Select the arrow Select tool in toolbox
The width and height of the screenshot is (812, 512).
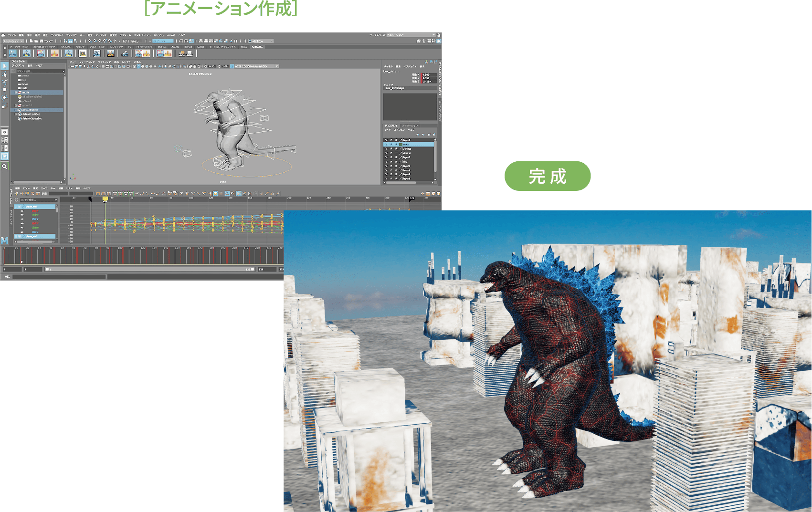coord(4,66)
